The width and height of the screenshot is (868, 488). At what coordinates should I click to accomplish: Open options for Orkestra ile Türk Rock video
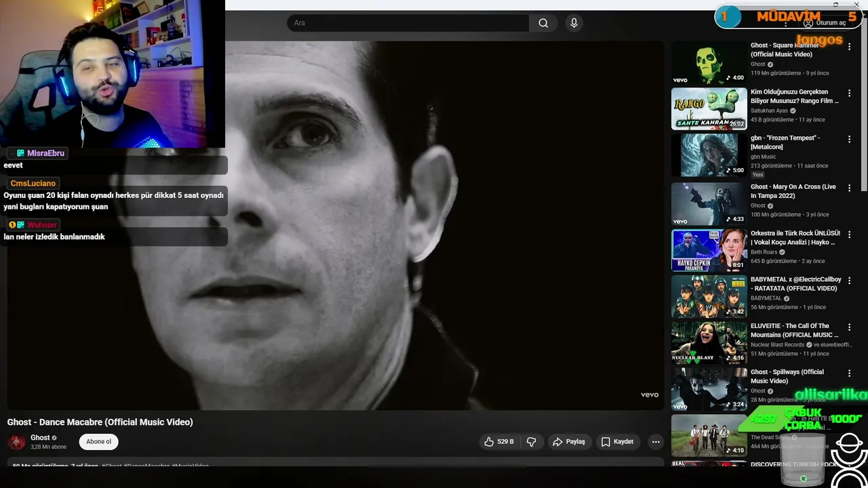pos(849,234)
